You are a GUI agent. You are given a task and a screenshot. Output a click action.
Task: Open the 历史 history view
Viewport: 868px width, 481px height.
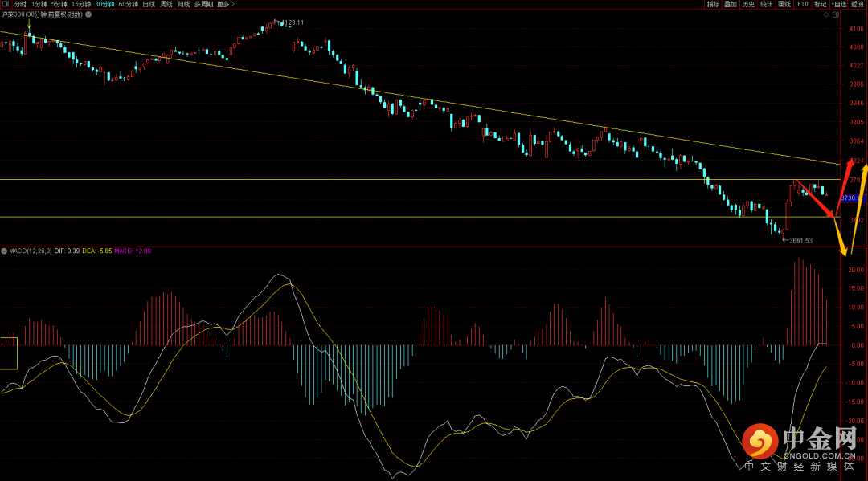748,4
